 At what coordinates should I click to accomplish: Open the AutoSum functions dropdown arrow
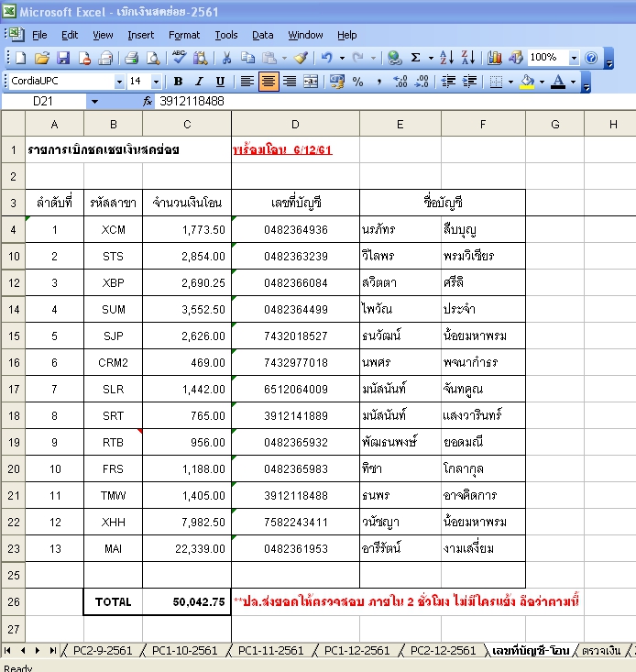(x=431, y=58)
